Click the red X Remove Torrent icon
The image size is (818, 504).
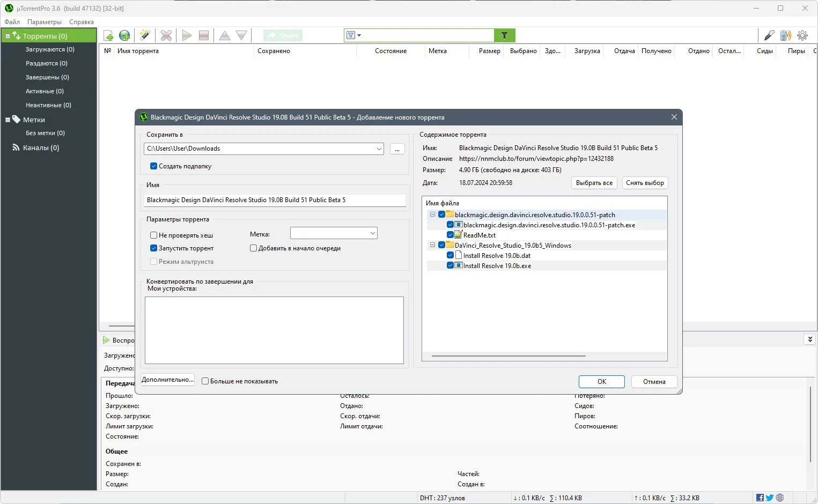(166, 35)
